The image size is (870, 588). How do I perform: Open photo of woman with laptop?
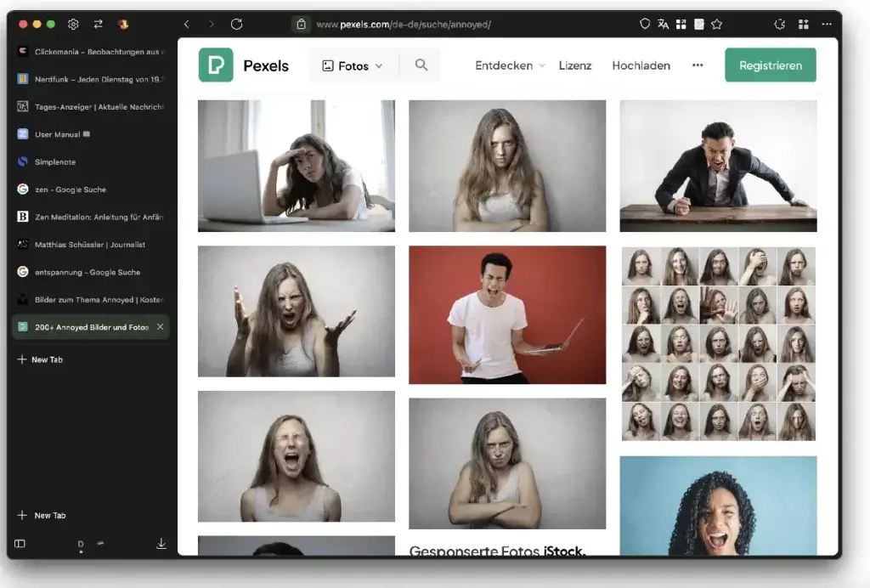pos(297,166)
